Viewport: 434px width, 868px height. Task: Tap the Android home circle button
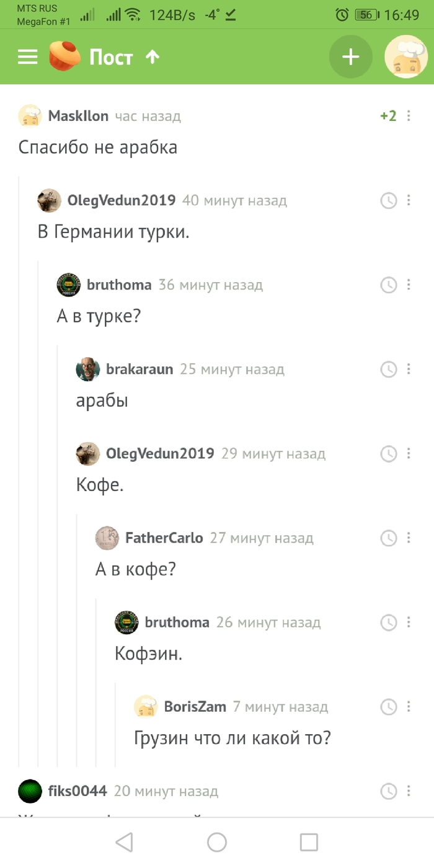[217, 842]
